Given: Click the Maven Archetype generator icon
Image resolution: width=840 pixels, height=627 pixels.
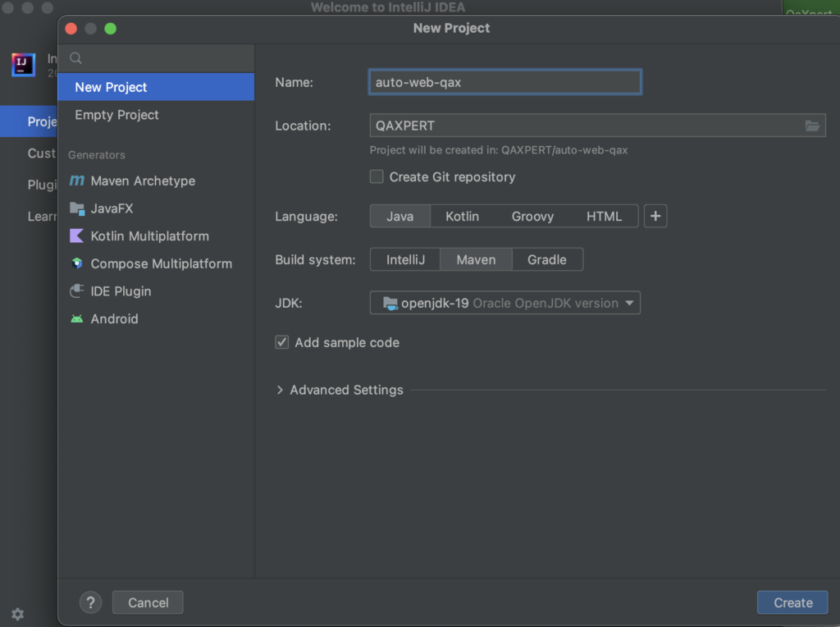Looking at the screenshot, I should (77, 181).
